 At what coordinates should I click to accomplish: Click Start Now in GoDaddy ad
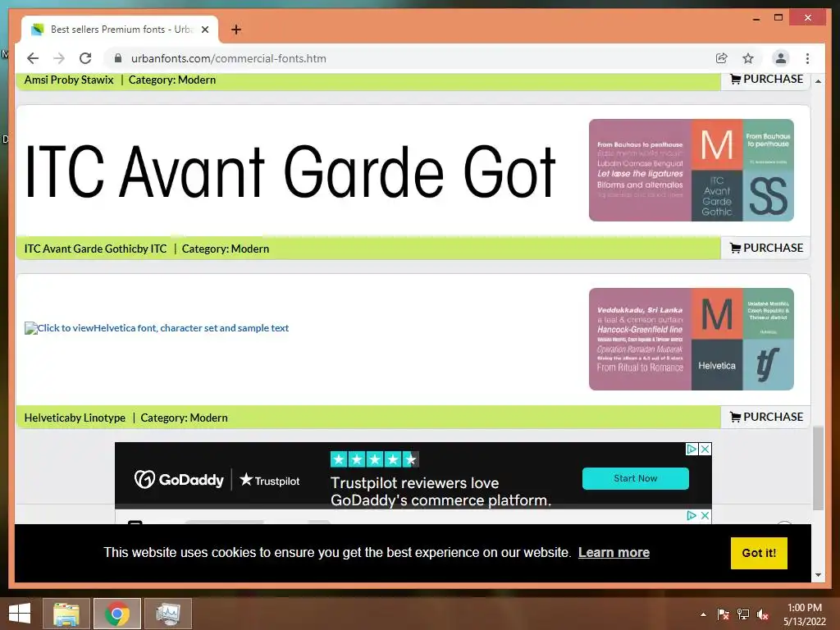point(636,478)
